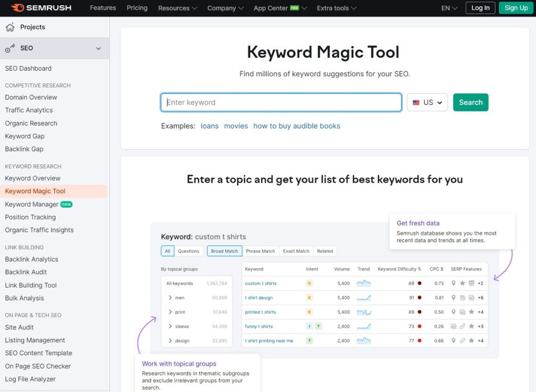The height and width of the screenshot is (392, 536).
Task: Try the 'movies' example keyword
Action: 236,126
